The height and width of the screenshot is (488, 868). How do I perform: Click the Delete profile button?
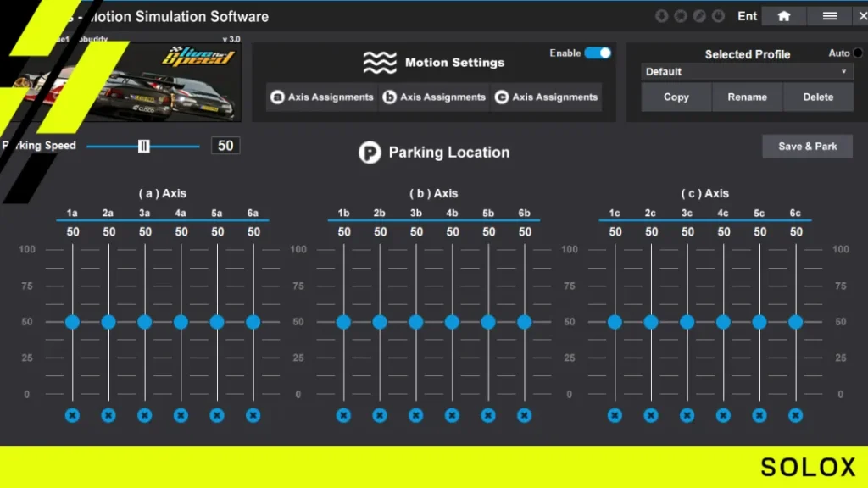818,97
